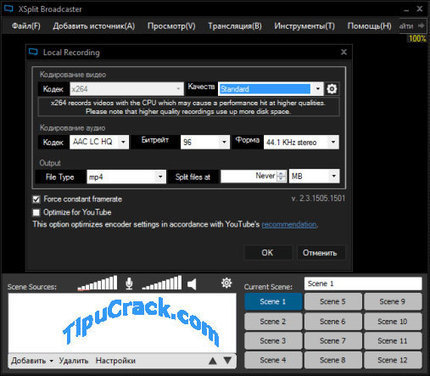Switch to Scene 12
430x376 pixels.
393,360
